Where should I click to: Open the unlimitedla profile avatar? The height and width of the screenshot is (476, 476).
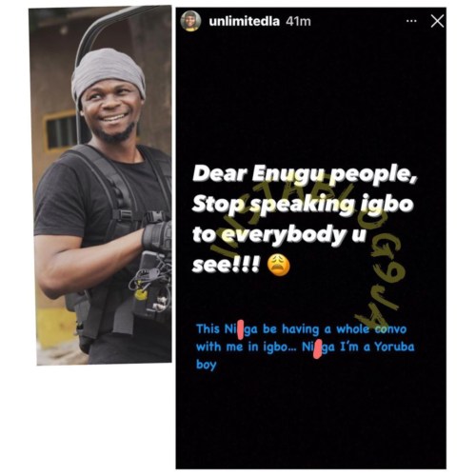[x=190, y=21]
